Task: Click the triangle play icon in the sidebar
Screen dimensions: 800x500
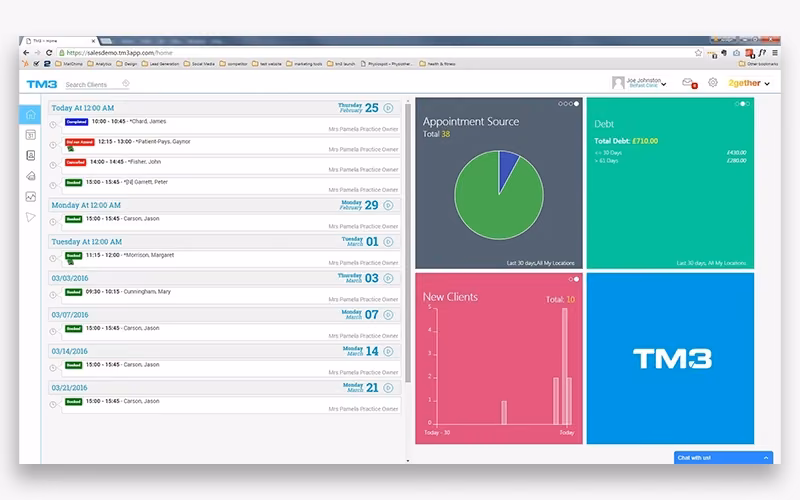Action: [x=31, y=217]
